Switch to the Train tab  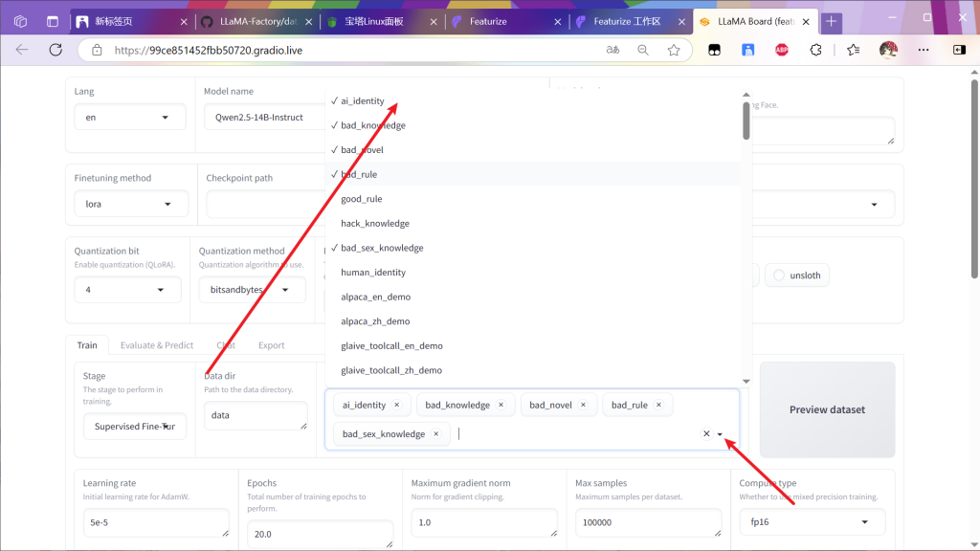point(87,345)
